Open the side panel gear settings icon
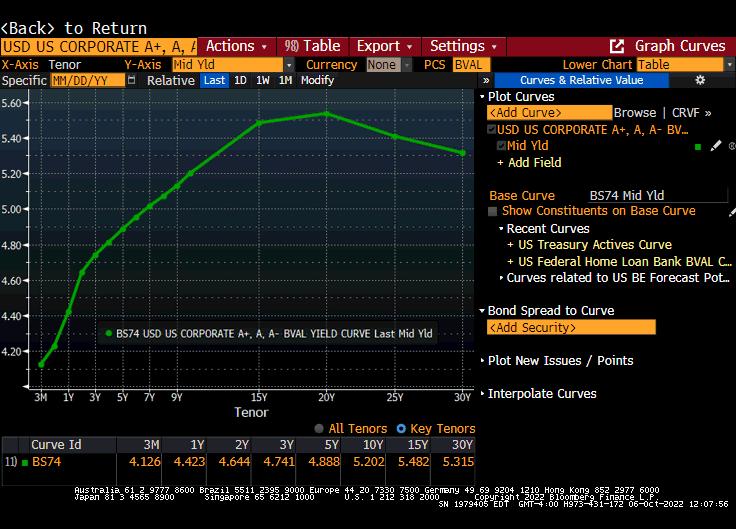Viewport: 736px width, 529px height. pyautogui.click(x=700, y=80)
